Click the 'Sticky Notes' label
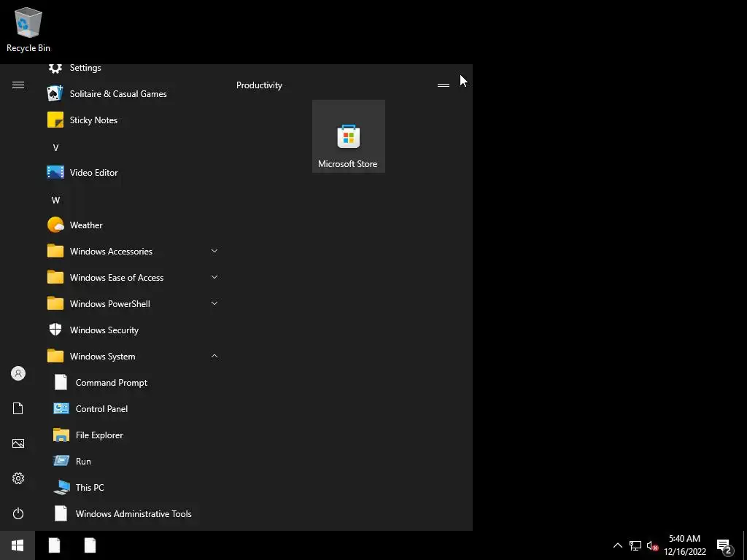The width and height of the screenshot is (747, 560). [x=93, y=120]
